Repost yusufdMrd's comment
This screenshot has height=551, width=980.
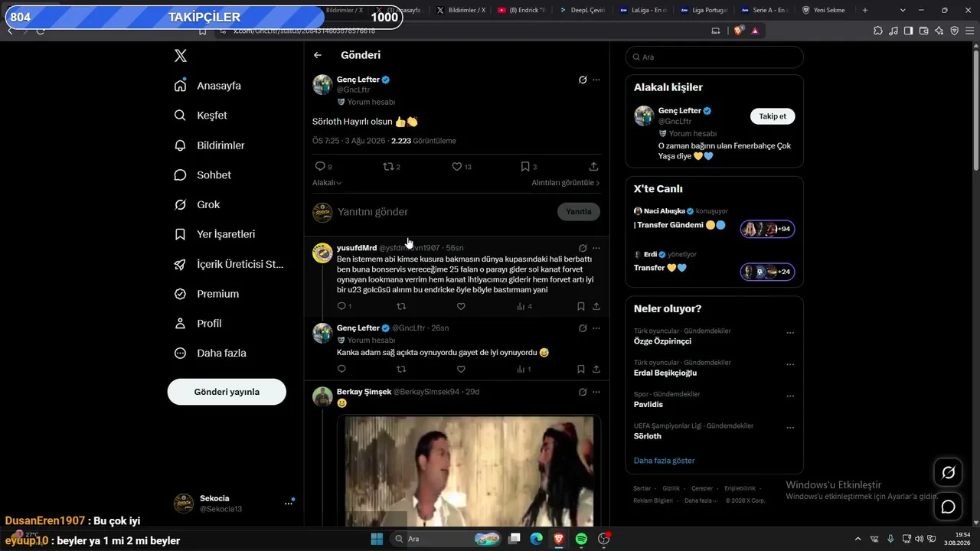pos(401,306)
